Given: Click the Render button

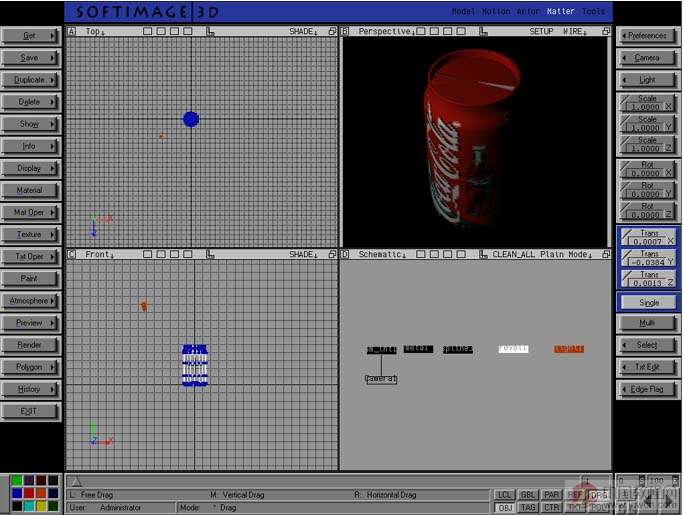Looking at the screenshot, I should [30, 345].
